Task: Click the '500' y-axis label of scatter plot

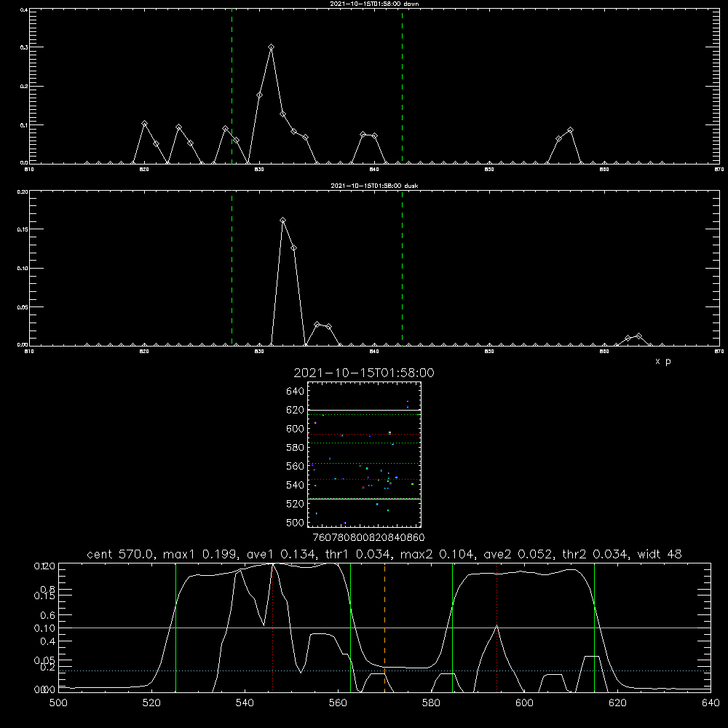Action: pyautogui.click(x=296, y=522)
